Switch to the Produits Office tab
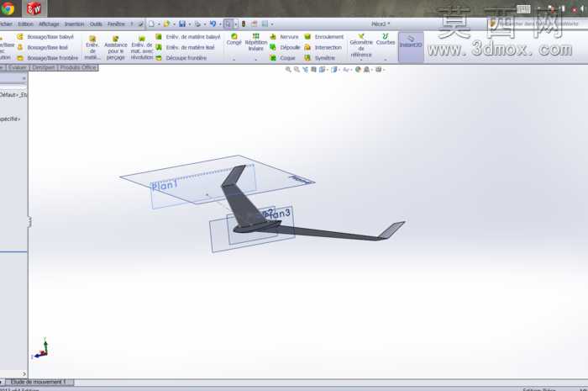Viewport: 588px width, 391px height. pos(78,67)
